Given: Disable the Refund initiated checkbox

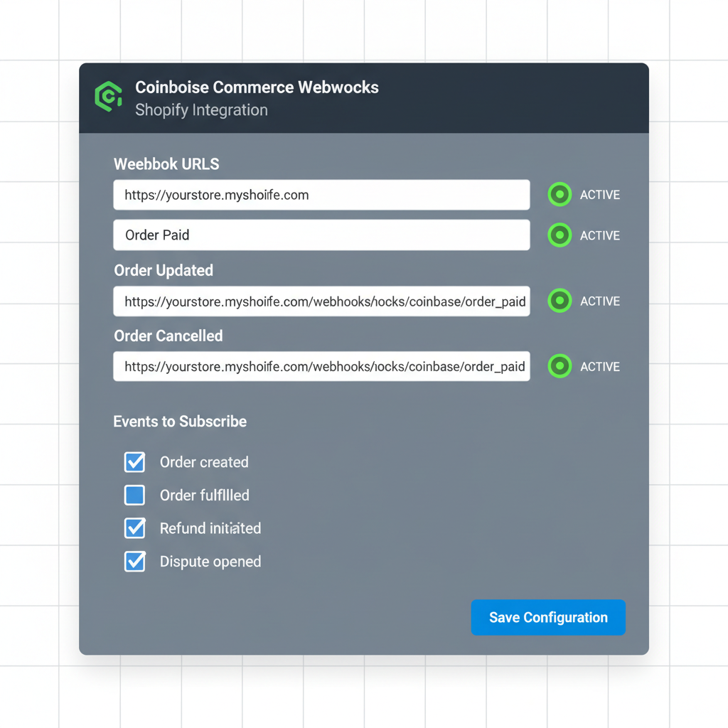Looking at the screenshot, I should 134,528.
